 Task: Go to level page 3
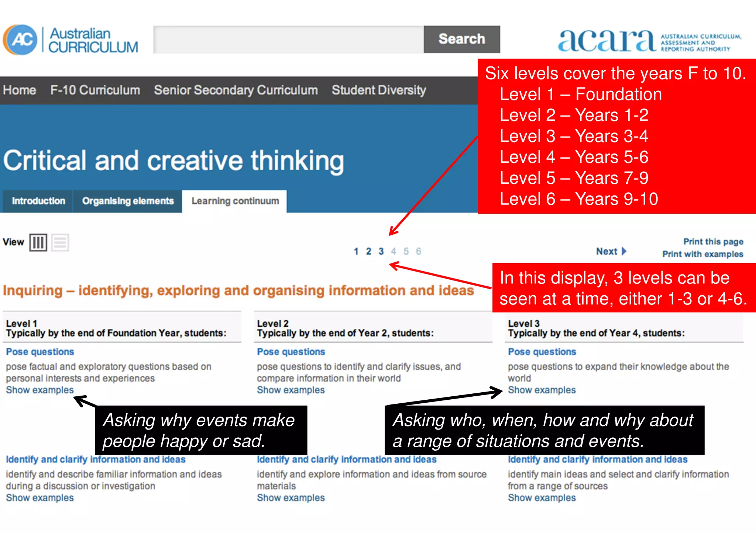pos(381,252)
